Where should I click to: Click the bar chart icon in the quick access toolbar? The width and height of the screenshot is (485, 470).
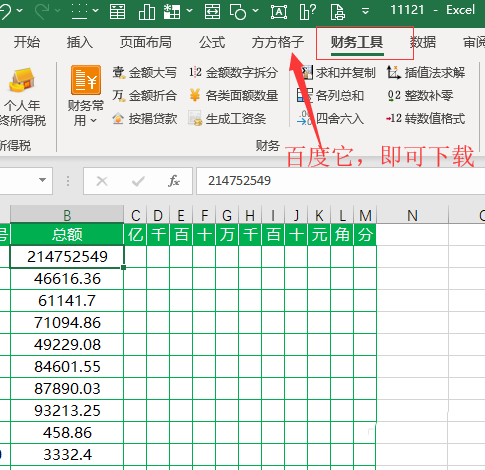tap(147, 12)
